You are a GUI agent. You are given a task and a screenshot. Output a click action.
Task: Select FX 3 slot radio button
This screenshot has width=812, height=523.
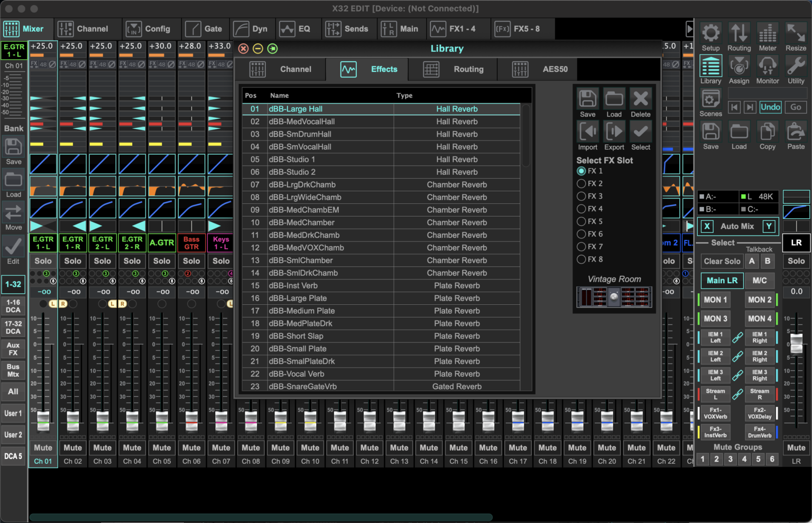(x=581, y=196)
